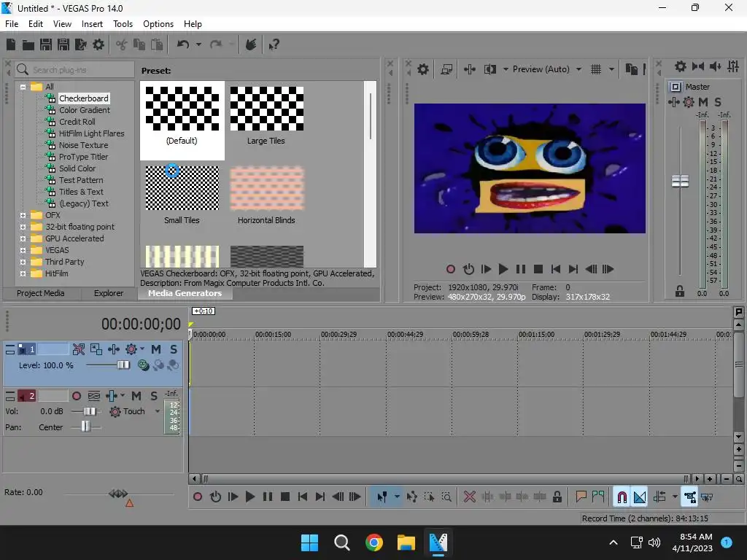Screen dimensions: 747x560
Task: Open Google Chrome from the taskbar
Action: tap(374, 542)
